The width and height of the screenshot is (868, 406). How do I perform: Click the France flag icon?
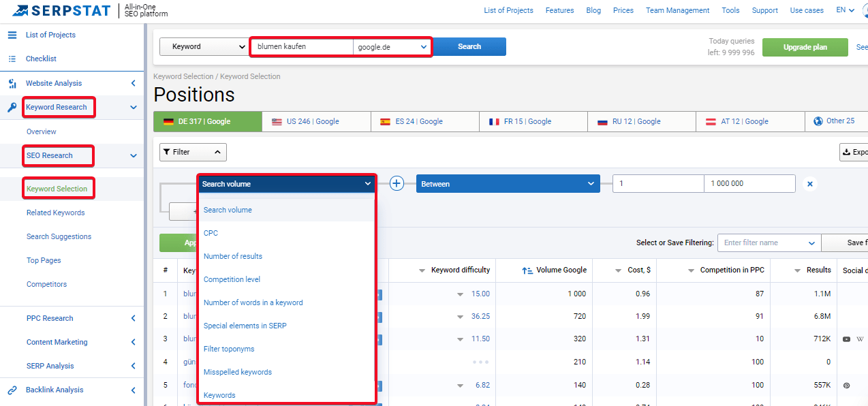click(494, 121)
